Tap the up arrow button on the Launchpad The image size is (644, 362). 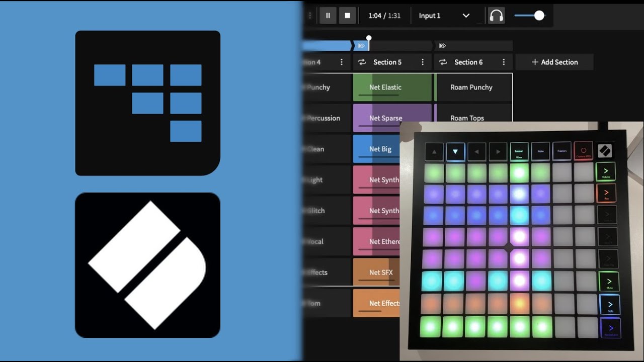435,151
